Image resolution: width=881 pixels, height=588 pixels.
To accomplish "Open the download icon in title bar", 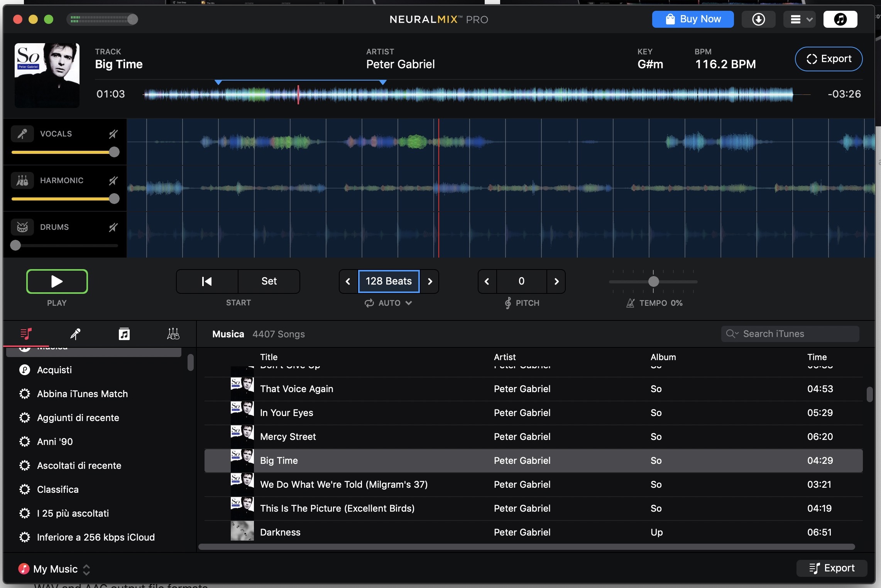I will (758, 19).
